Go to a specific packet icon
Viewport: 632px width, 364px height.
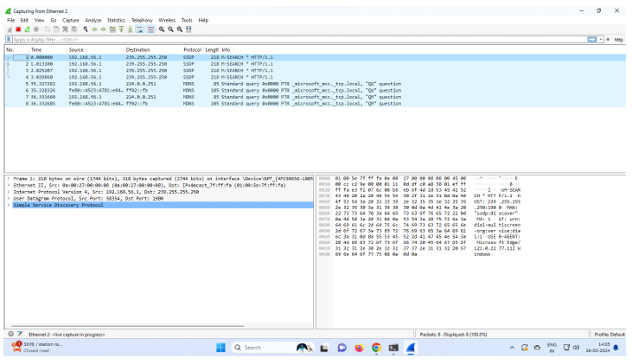(x=112, y=29)
